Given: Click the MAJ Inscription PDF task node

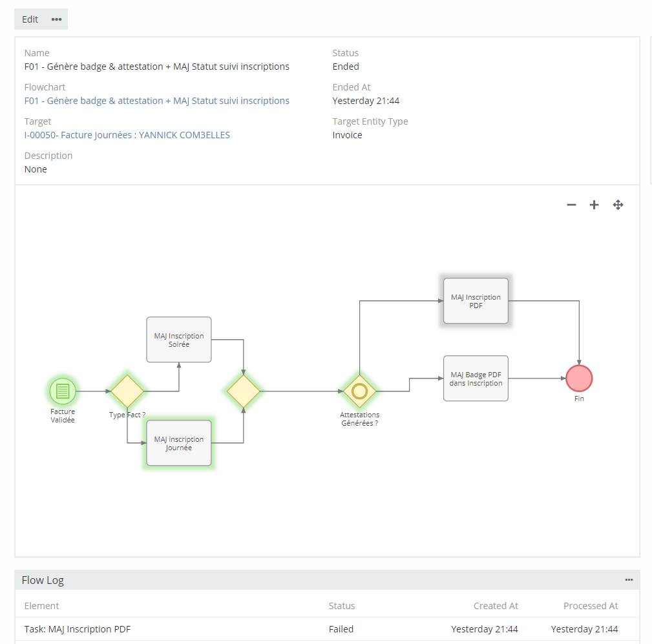Looking at the screenshot, I should [x=476, y=301].
